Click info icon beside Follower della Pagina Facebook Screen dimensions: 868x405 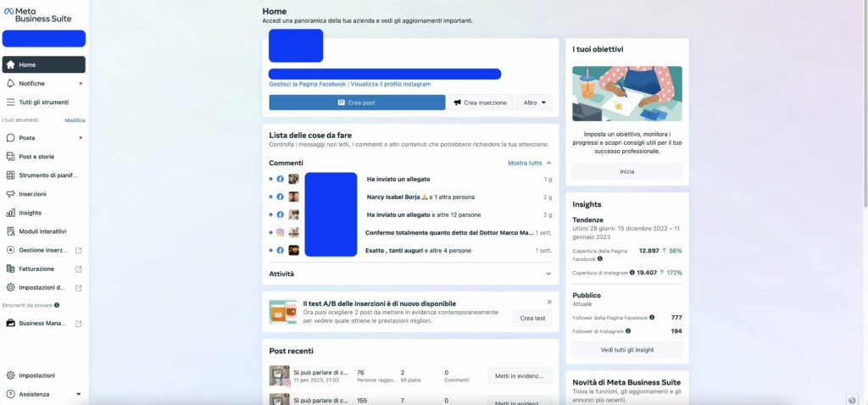click(x=652, y=318)
